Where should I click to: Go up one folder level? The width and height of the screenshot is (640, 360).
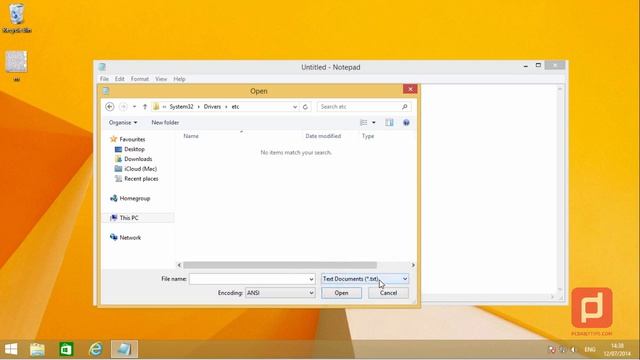coord(144,107)
